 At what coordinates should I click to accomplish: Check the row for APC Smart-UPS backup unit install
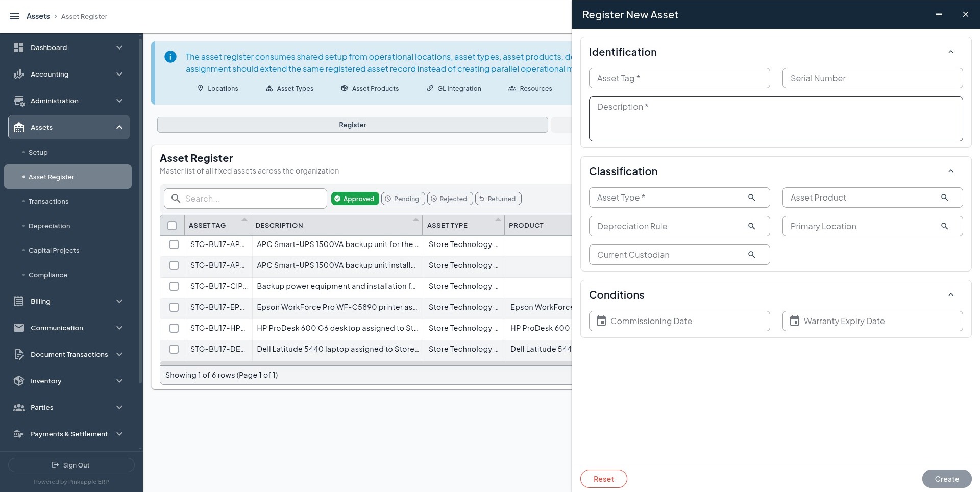tap(174, 265)
